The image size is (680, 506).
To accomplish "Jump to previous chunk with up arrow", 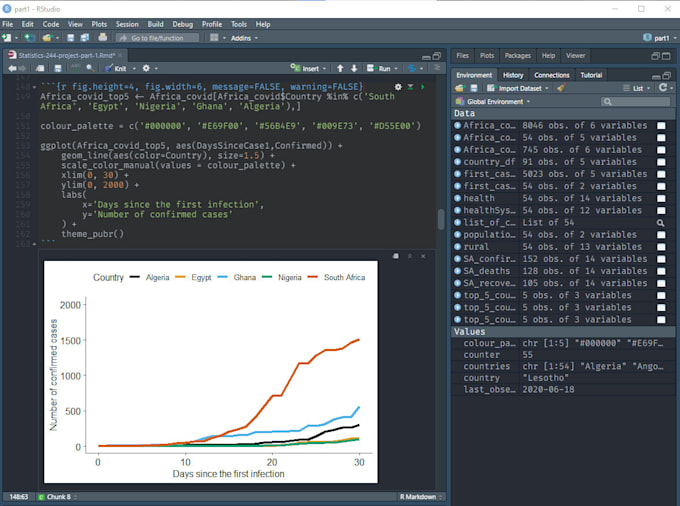I will click(340, 68).
